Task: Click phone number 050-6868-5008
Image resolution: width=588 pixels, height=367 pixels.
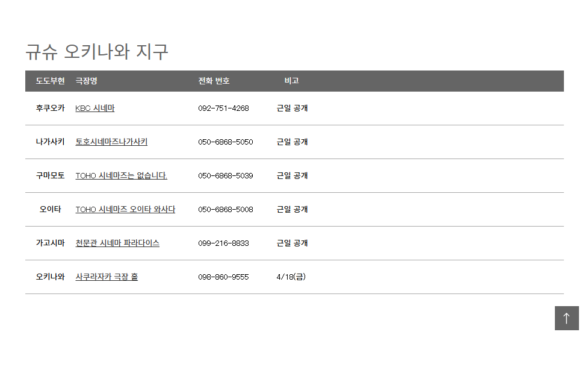Action: (226, 210)
